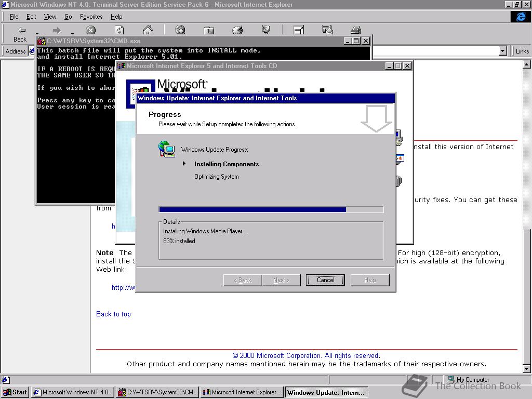Expand the Links toolbar

point(522,51)
